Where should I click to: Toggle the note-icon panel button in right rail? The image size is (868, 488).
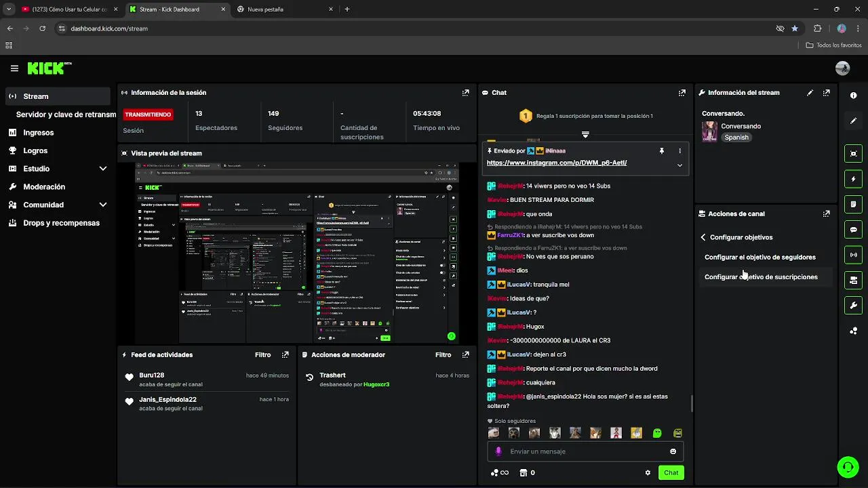[853, 204]
